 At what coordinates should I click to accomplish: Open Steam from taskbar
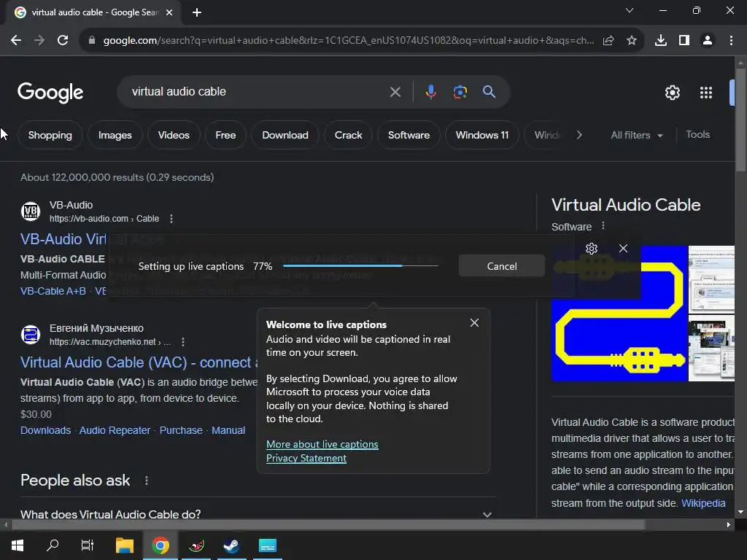point(231,545)
